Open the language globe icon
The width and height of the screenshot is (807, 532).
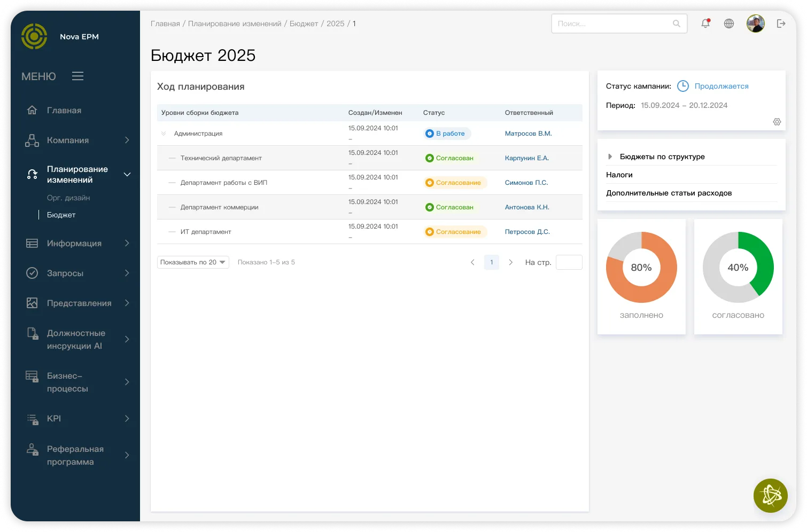coord(729,24)
